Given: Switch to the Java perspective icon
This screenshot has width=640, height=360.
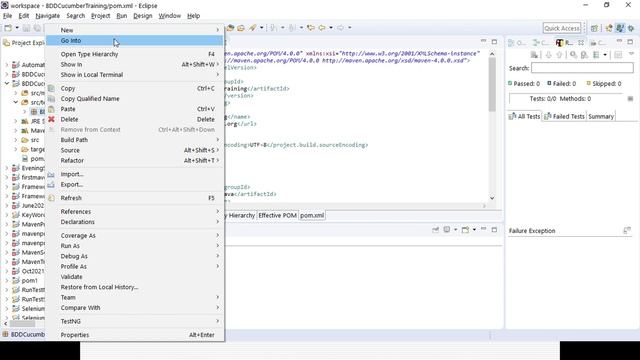Looking at the screenshot, I should 620,28.
